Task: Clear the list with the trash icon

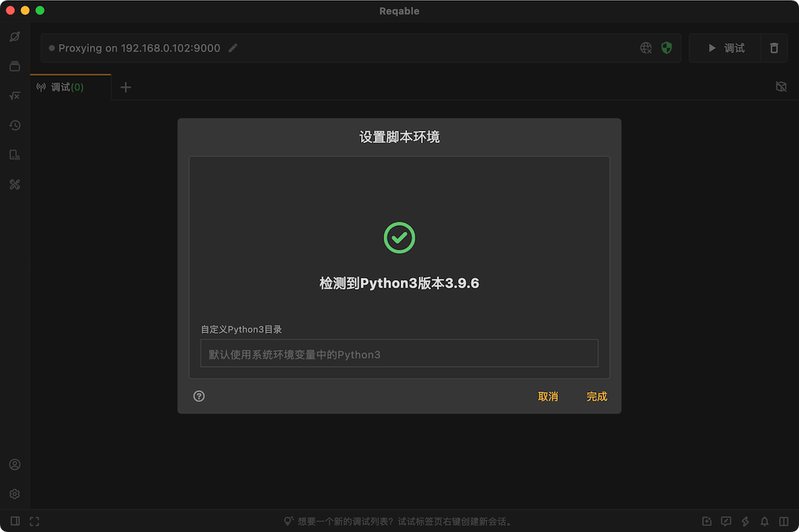Action: pos(774,48)
